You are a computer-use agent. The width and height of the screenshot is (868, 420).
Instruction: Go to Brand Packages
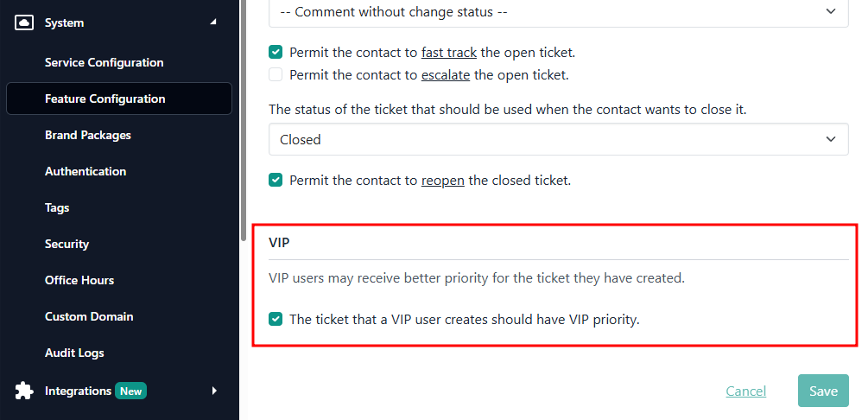[88, 135]
